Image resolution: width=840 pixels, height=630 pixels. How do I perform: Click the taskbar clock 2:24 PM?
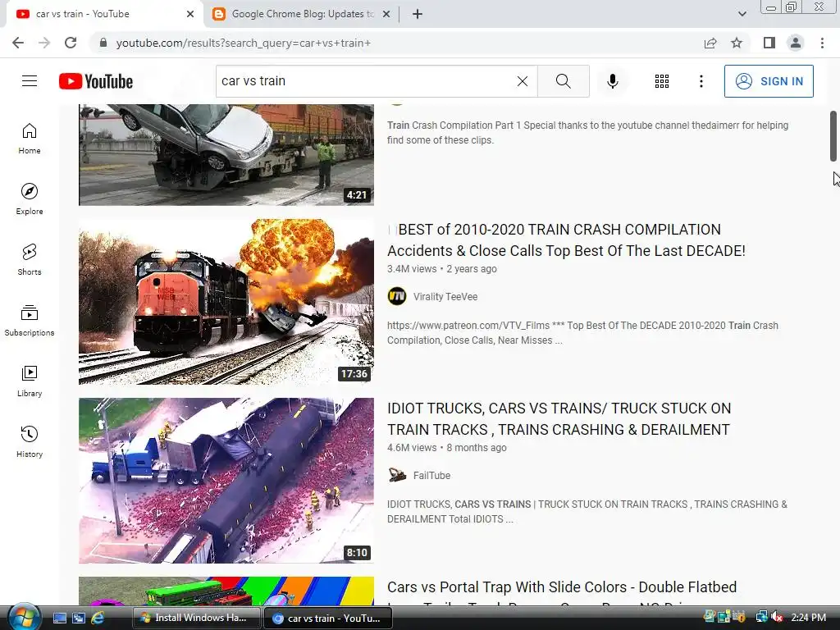coord(808,618)
